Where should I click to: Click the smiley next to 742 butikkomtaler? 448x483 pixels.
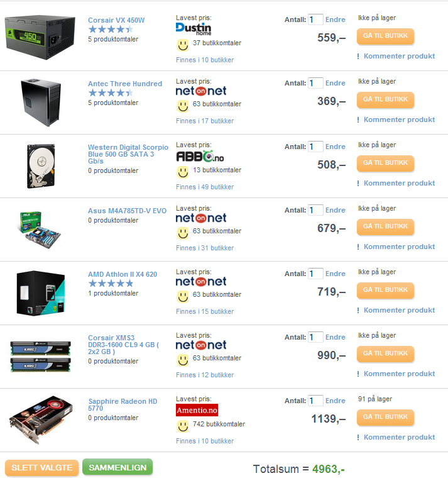click(183, 426)
